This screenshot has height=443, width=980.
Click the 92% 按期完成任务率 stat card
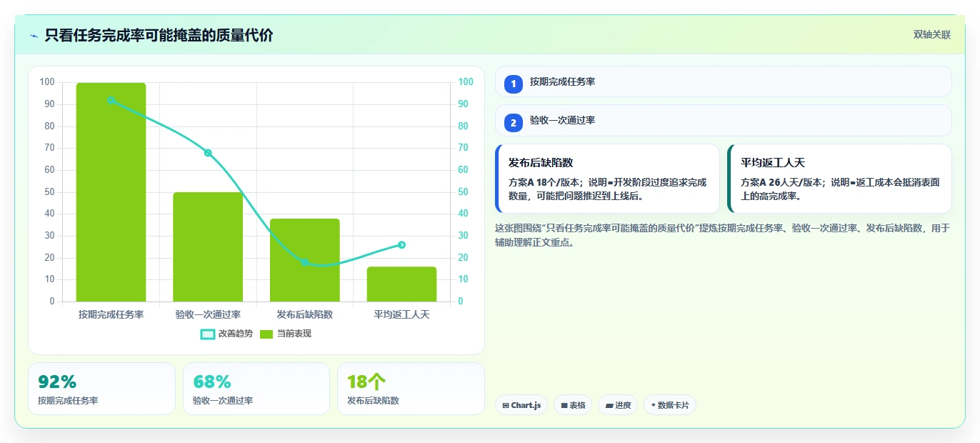[x=101, y=389]
